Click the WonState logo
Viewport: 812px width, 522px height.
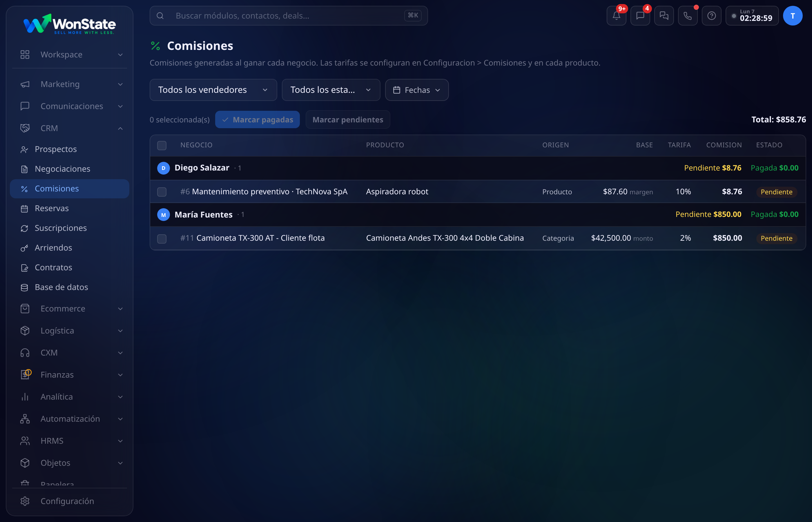click(x=70, y=24)
